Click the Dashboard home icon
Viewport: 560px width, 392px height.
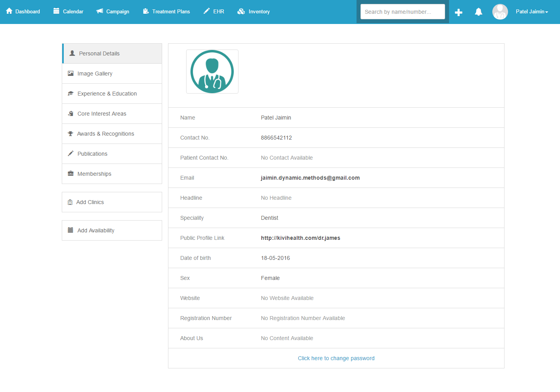pos(9,11)
